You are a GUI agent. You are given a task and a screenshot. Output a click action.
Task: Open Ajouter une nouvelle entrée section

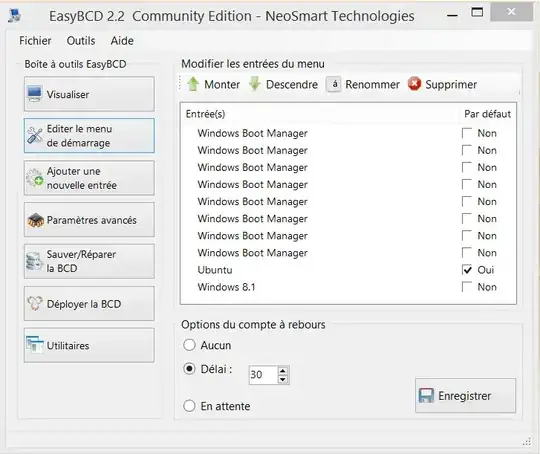point(89,178)
